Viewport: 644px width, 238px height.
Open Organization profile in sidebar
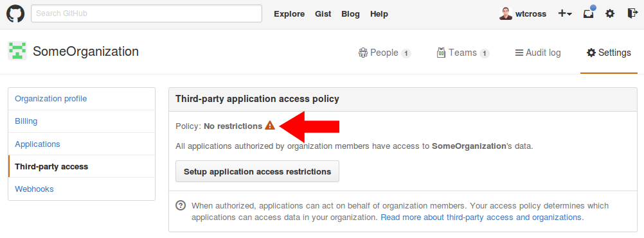82,99
